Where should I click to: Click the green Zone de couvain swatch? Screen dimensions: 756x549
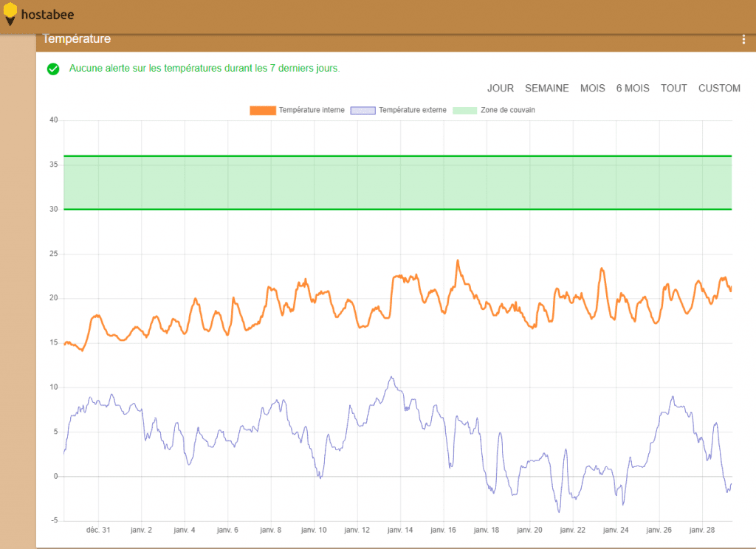[465, 111]
